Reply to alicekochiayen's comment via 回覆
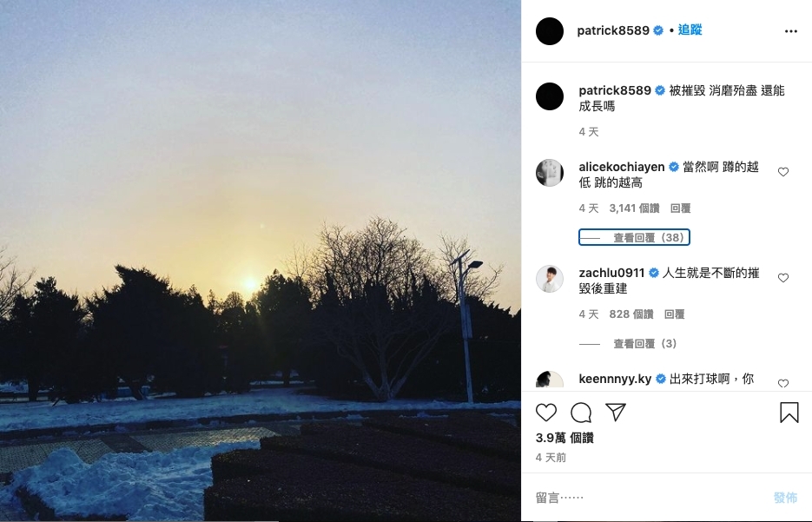Screen dimensions: 812x522 (681, 208)
